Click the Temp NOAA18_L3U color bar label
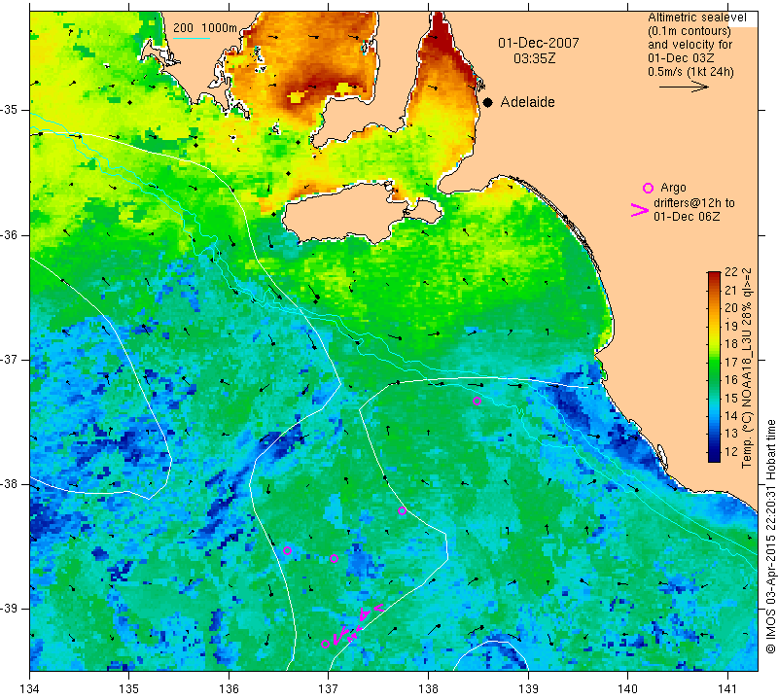778x700 pixels. (747, 367)
